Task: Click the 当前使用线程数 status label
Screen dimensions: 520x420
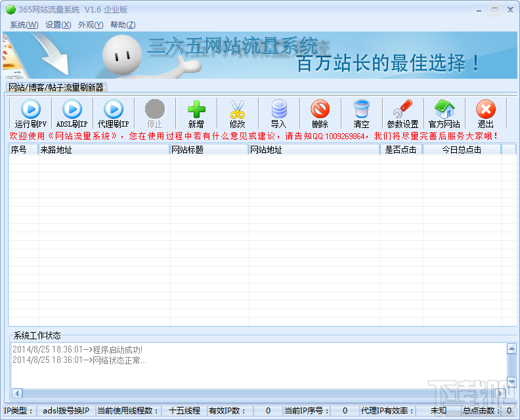Action: pyautogui.click(x=127, y=411)
